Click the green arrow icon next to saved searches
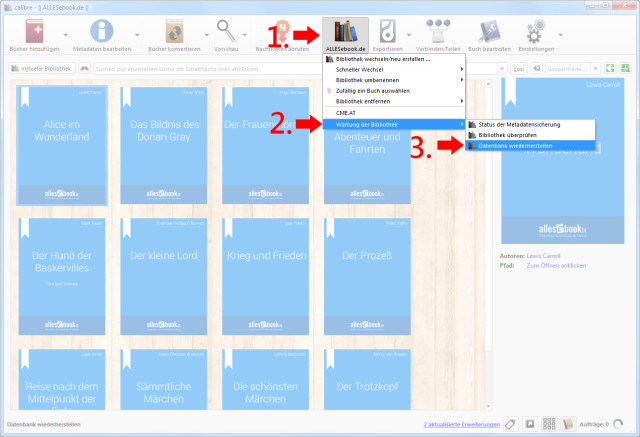The width and height of the screenshot is (640, 437). [610, 69]
